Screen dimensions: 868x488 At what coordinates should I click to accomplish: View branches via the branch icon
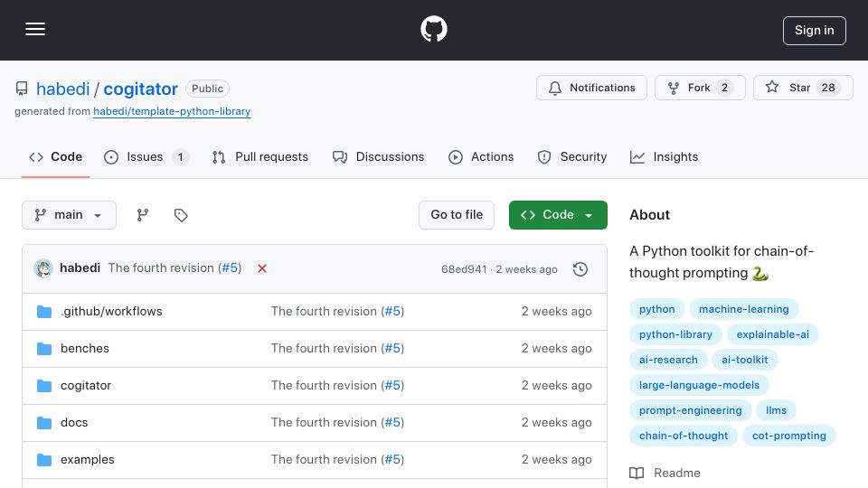click(143, 215)
